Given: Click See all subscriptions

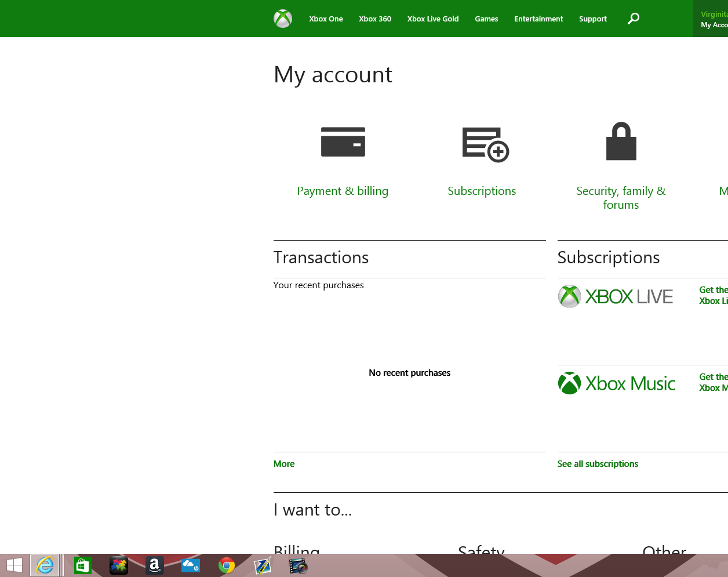Looking at the screenshot, I should pos(598,464).
